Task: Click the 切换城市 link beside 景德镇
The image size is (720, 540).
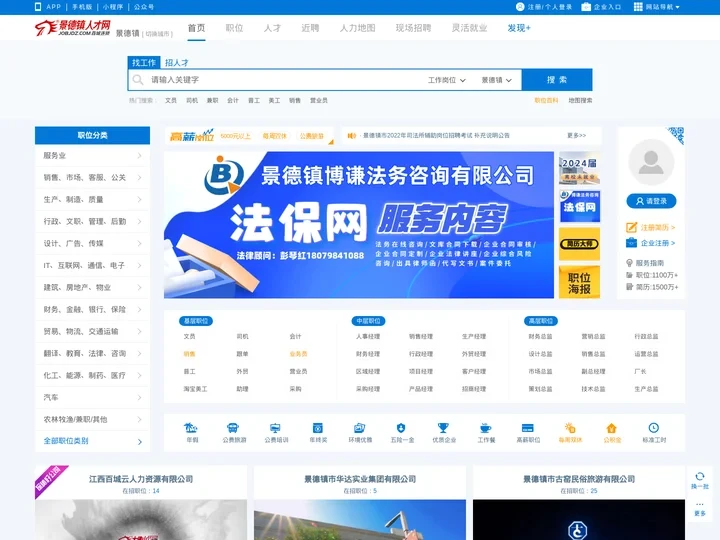Action: point(158,34)
